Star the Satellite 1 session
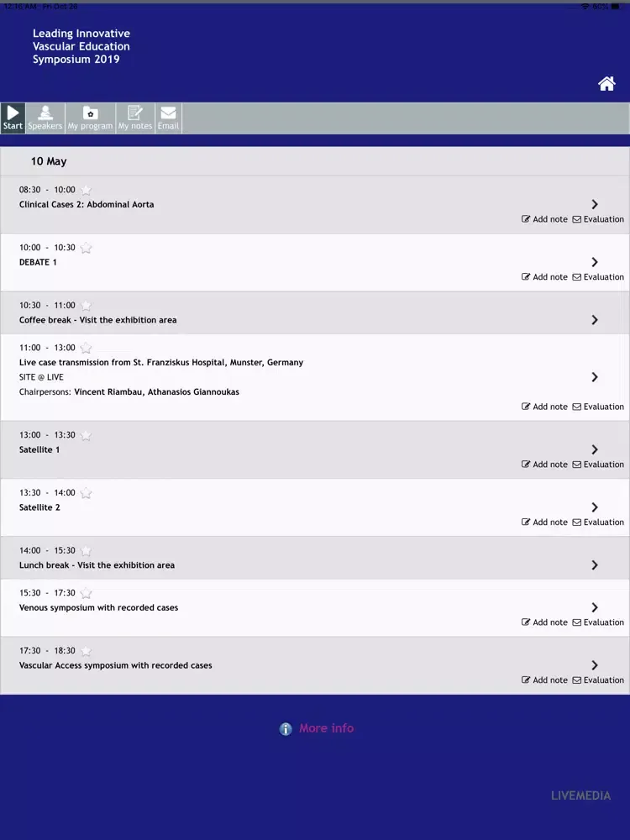The width and height of the screenshot is (630, 840). [x=86, y=436]
